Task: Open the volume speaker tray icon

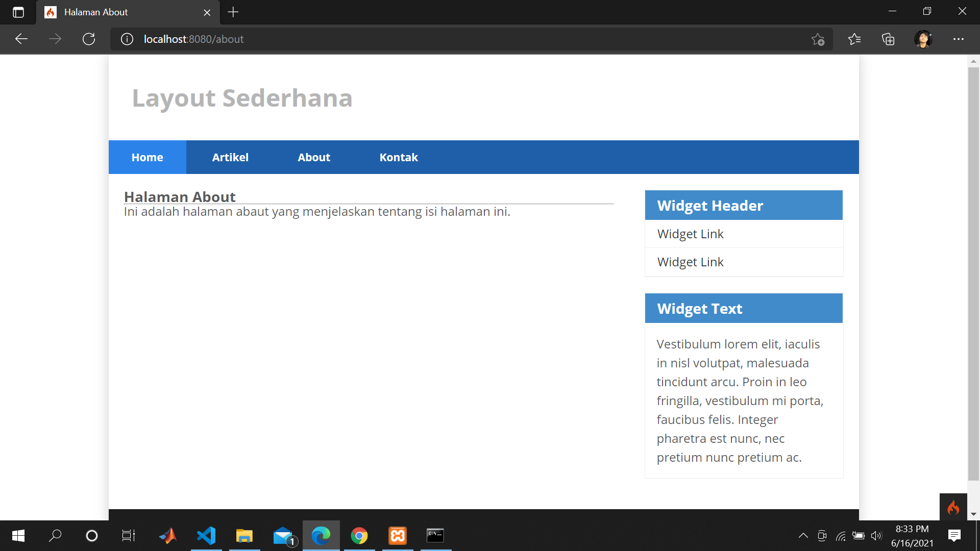Action: pyautogui.click(x=877, y=535)
